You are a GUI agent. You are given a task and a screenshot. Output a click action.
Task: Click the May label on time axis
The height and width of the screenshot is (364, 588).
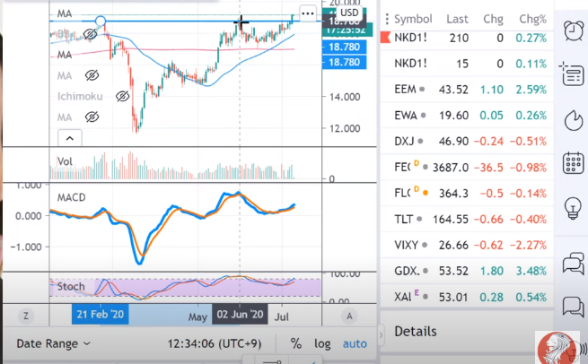click(197, 317)
